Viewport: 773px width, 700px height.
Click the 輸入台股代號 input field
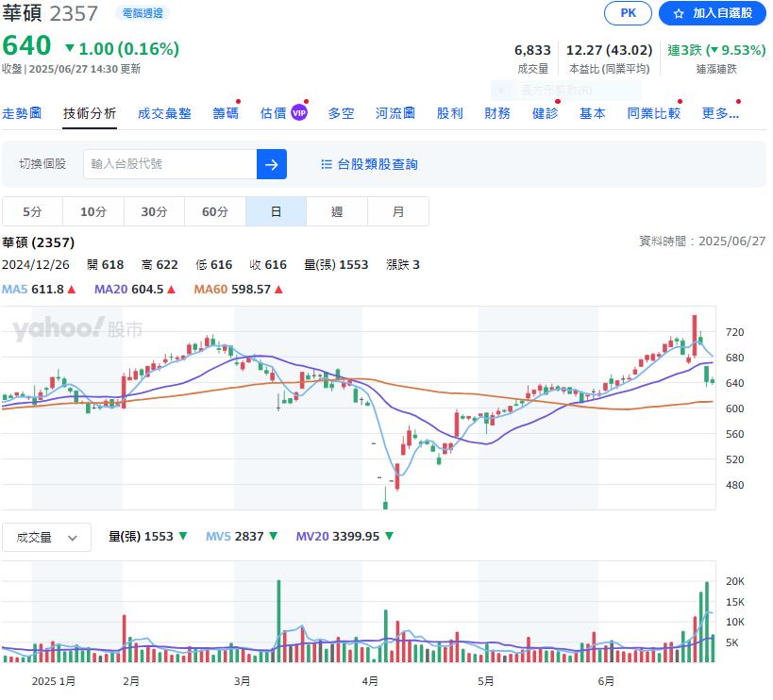(x=170, y=164)
